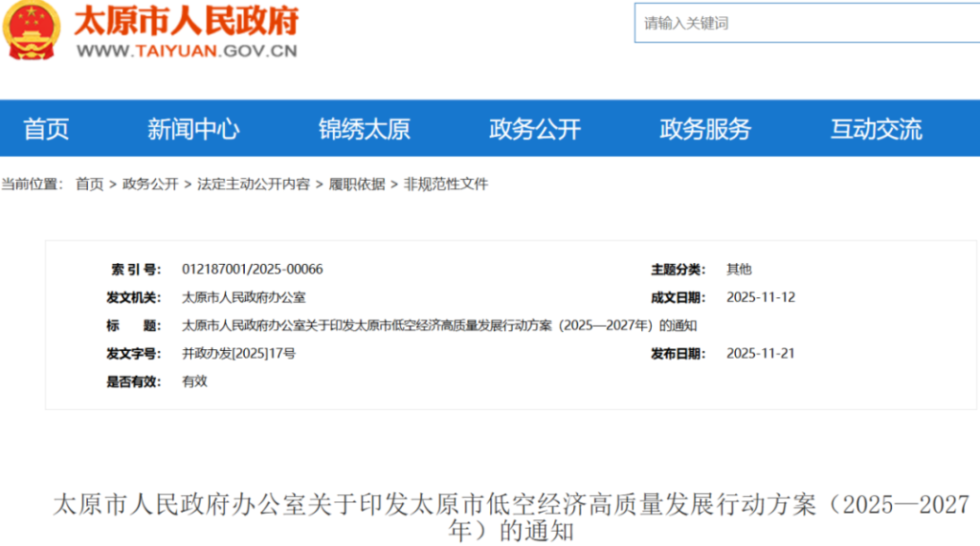Click the 成文日期 value 2025-11-12
980x546 pixels.
(761, 297)
